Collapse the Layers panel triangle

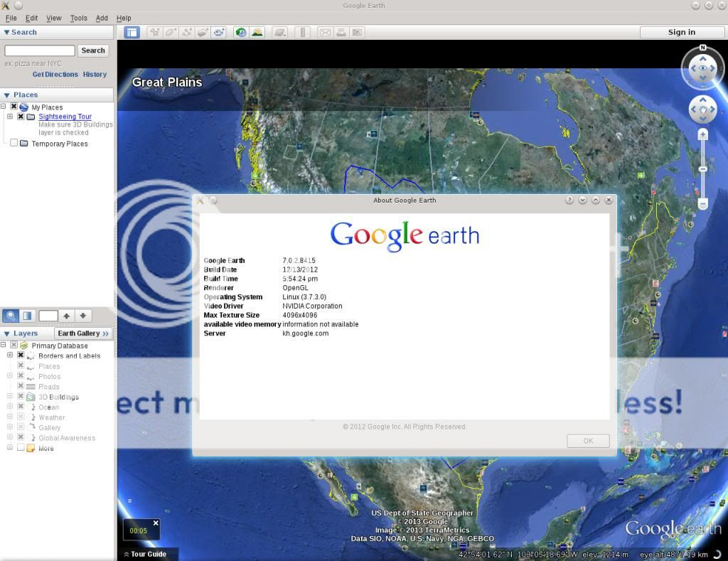pos(6,334)
